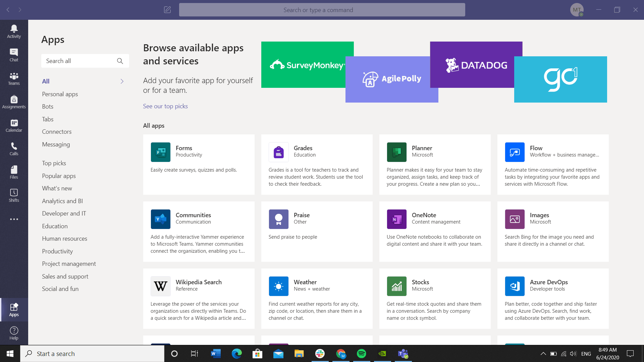Switch to the Education category
This screenshot has height=362, width=644.
tap(55, 226)
